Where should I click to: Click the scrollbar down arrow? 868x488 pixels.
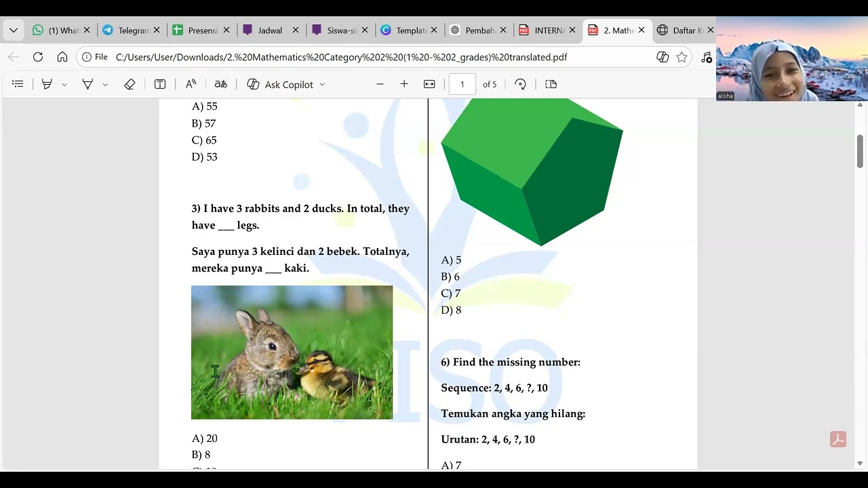pos(860,463)
